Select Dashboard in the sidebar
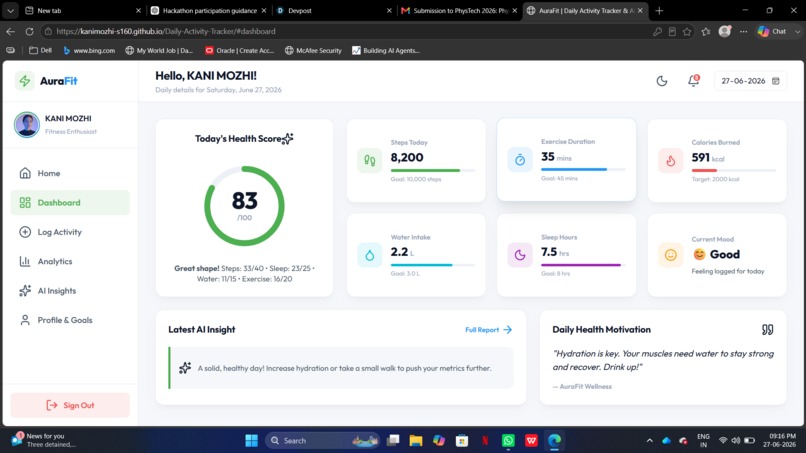Viewport: 806px width, 453px height. [70, 203]
